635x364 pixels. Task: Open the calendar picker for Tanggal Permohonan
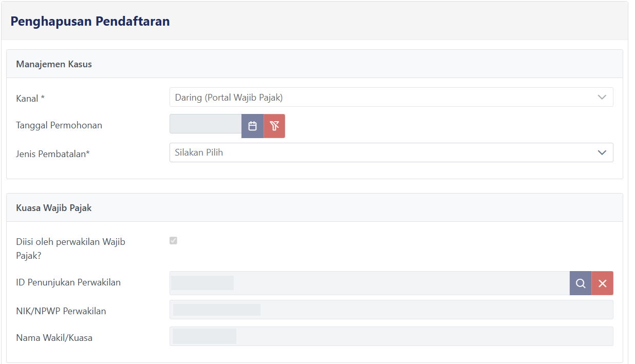252,126
